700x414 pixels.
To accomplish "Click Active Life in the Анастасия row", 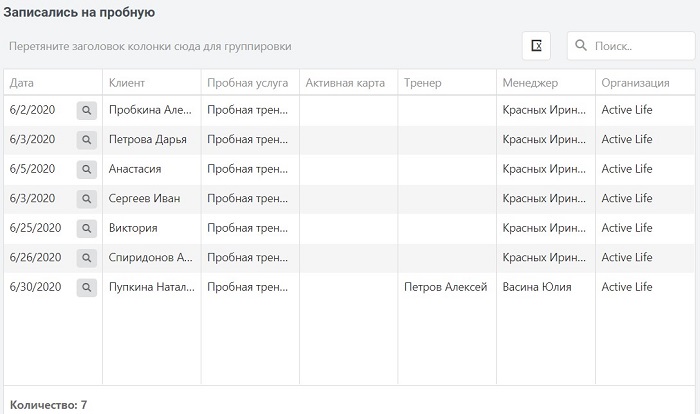I will 627,169.
